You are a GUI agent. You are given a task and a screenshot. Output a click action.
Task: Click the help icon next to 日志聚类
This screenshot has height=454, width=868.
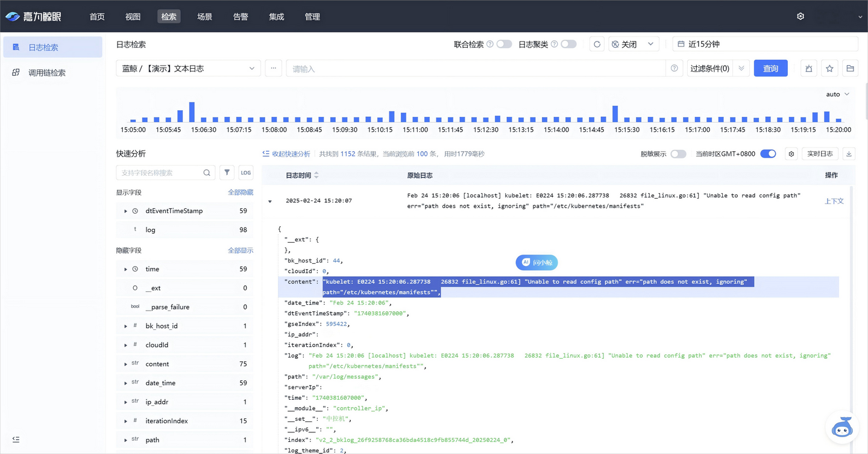(554, 44)
